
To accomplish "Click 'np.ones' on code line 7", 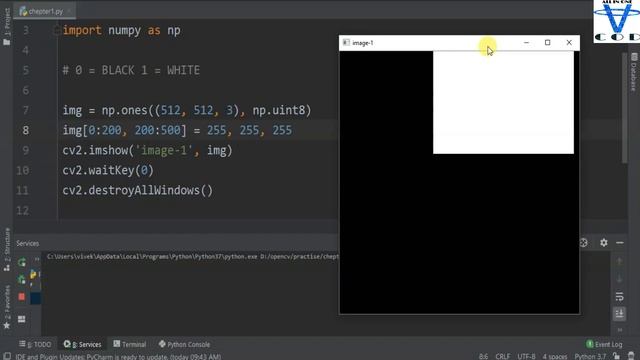I will point(124,110).
